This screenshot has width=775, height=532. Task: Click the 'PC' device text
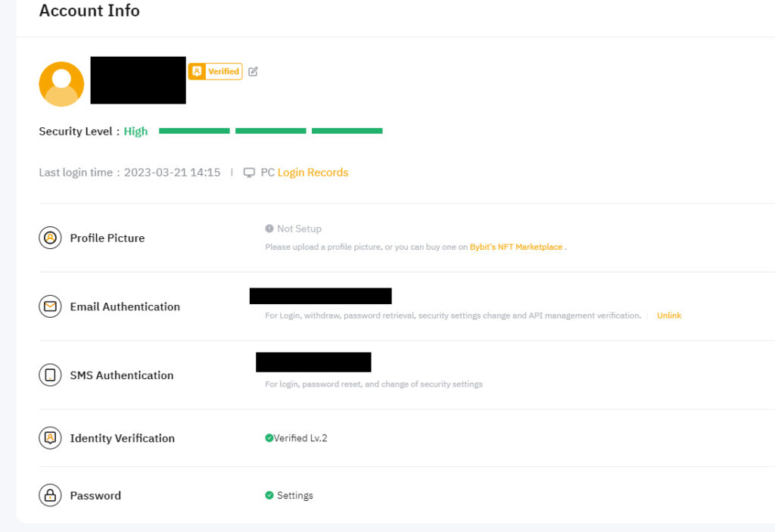click(267, 173)
